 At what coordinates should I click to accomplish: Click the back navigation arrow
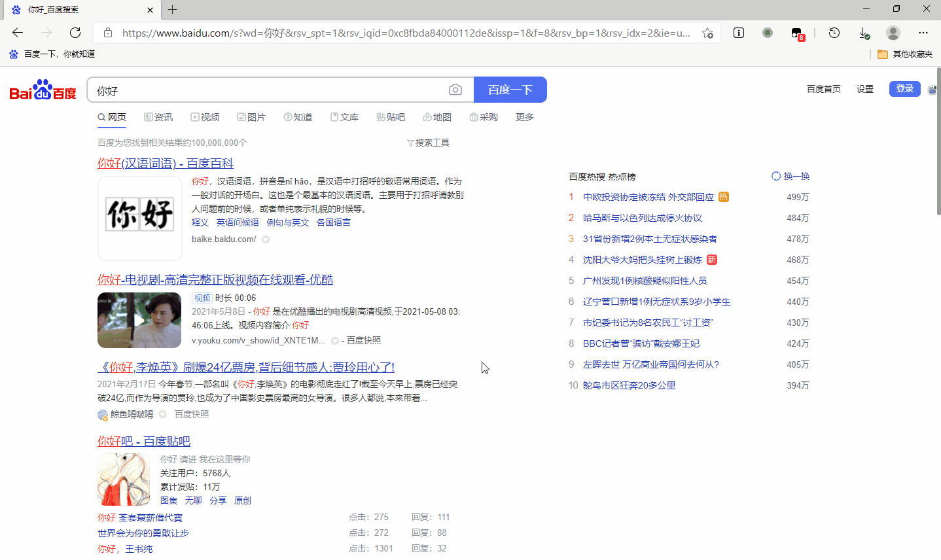point(18,33)
